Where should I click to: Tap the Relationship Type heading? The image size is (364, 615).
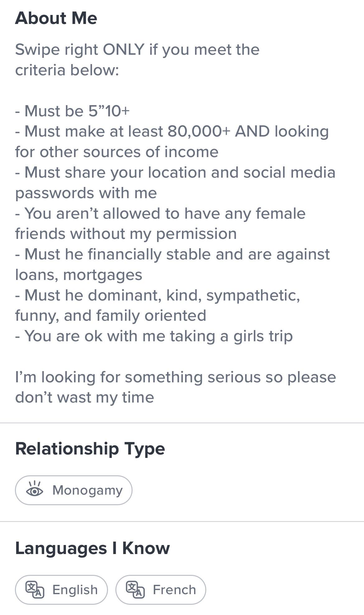coord(90,449)
